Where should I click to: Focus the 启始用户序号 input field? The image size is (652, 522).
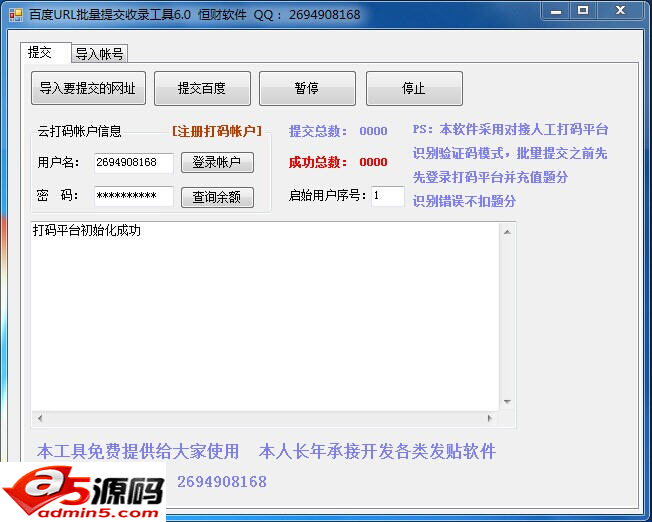point(387,196)
